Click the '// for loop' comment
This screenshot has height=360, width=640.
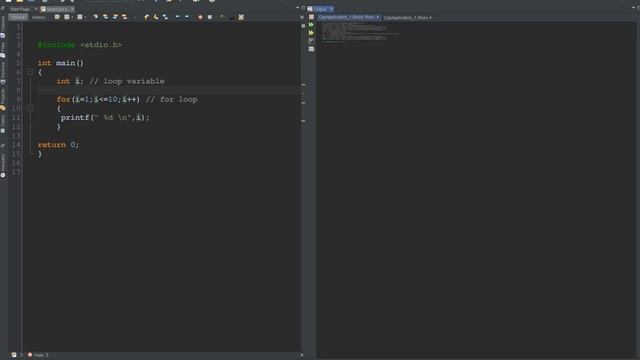pos(171,99)
